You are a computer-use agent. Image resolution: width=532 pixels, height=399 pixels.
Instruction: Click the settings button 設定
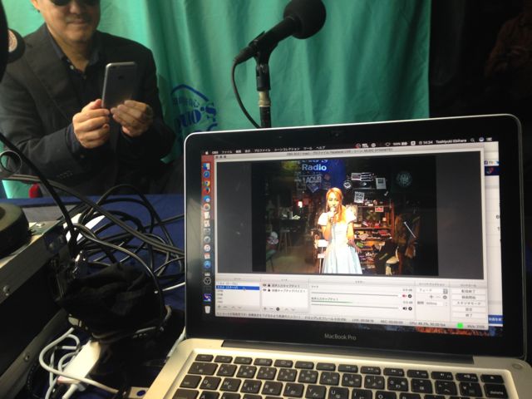[x=469, y=309]
